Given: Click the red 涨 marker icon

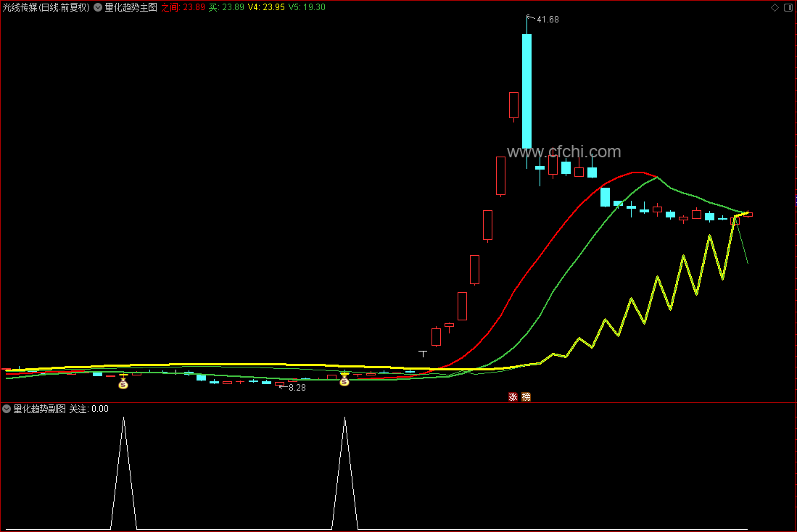Looking at the screenshot, I should [513, 397].
